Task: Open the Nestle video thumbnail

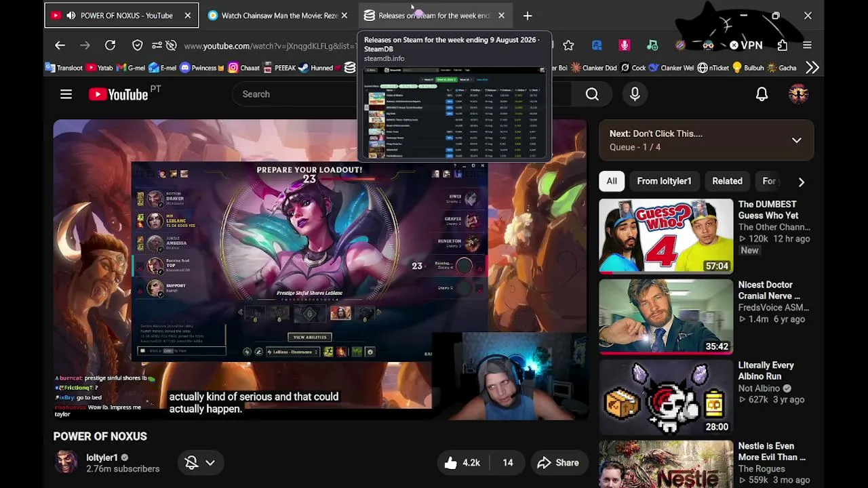Action: [x=666, y=464]
